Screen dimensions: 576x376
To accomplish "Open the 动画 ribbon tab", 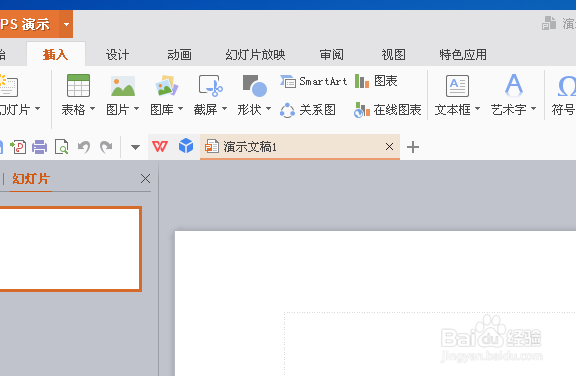I will [x=179, y=55].
